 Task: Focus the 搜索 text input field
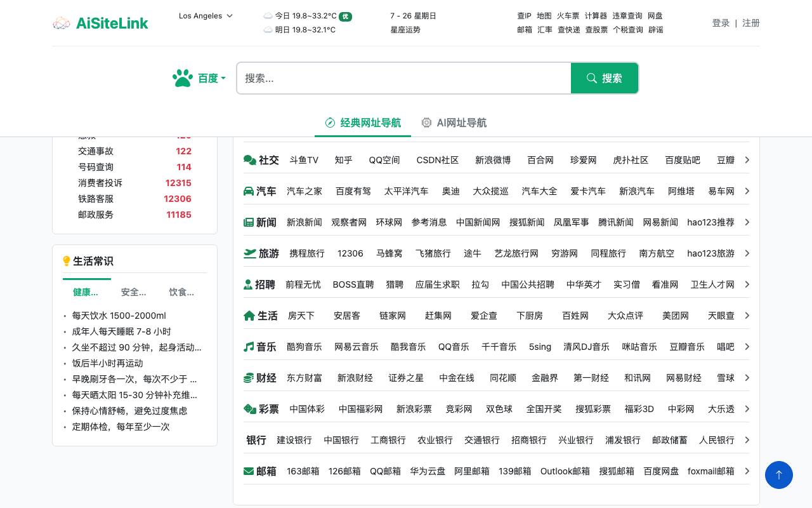tap(404, 78)
